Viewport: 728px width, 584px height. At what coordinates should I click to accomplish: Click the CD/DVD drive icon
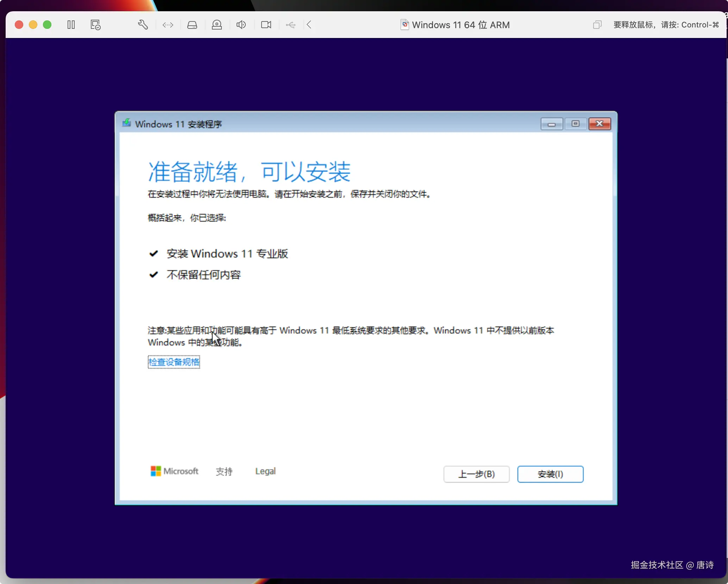pos(217,25)
